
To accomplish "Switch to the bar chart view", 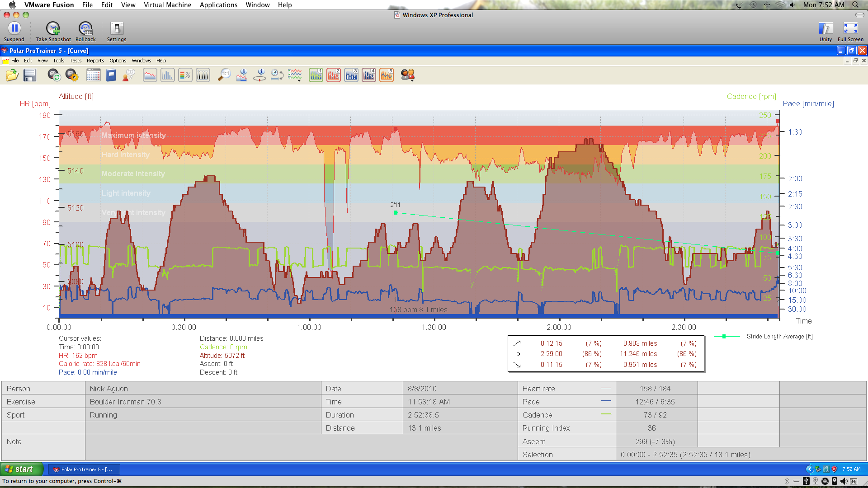I will 167,75.
